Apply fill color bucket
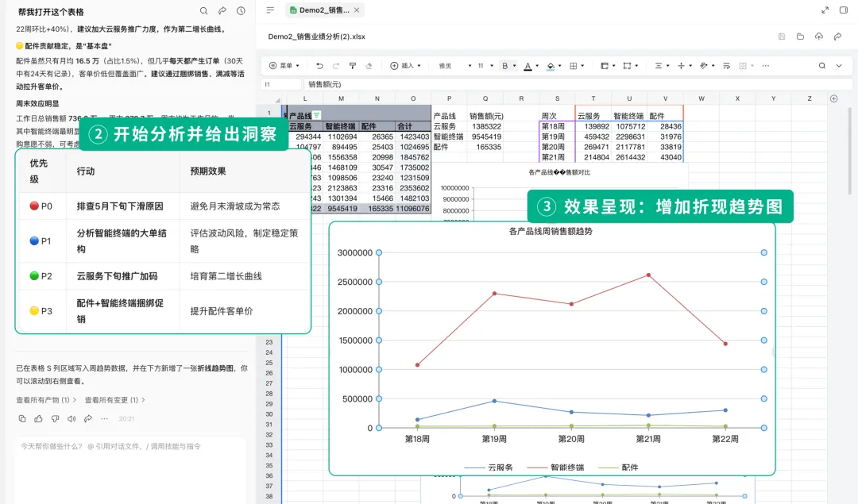This screenshot has height=504, width=858. [x=551, y=66]
